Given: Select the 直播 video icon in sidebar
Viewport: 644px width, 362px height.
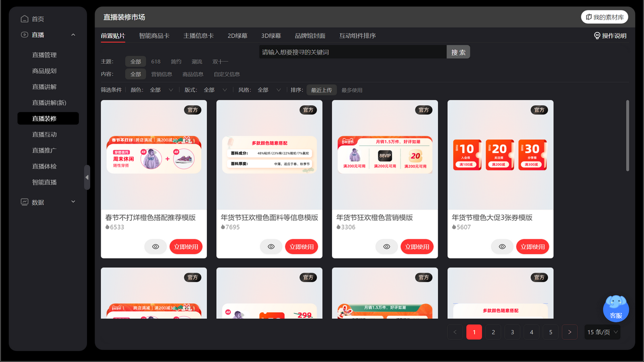Looking at the screenshot, I should tap(24, 35).
